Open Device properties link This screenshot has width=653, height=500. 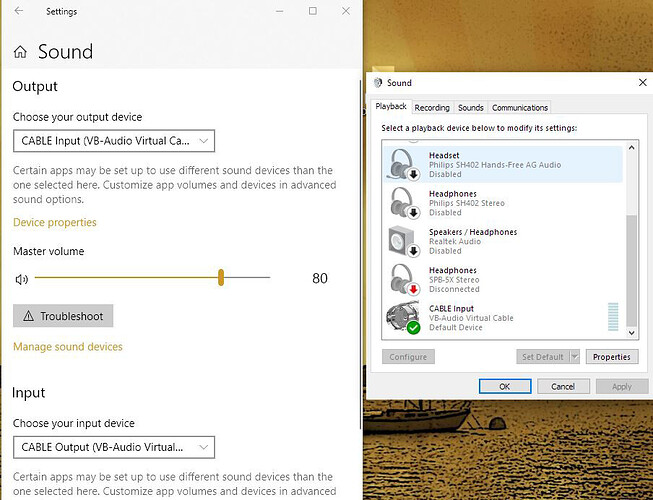tap(55, 222)
